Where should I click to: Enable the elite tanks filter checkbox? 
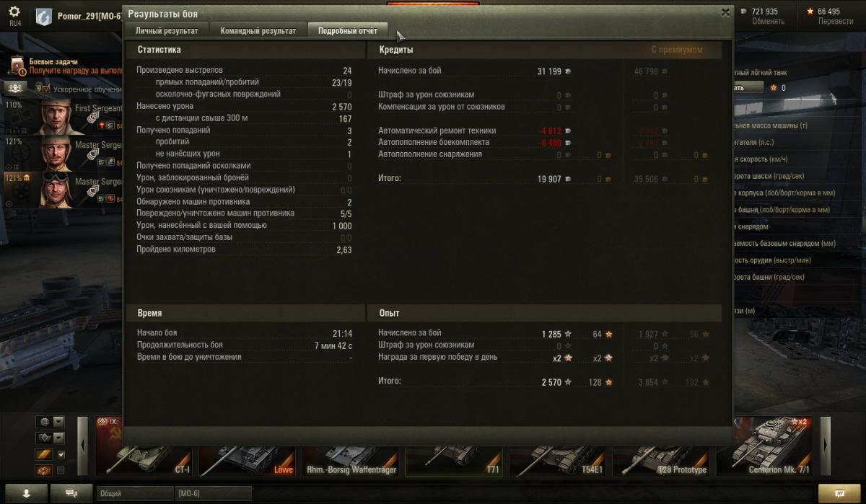point(61,471)
